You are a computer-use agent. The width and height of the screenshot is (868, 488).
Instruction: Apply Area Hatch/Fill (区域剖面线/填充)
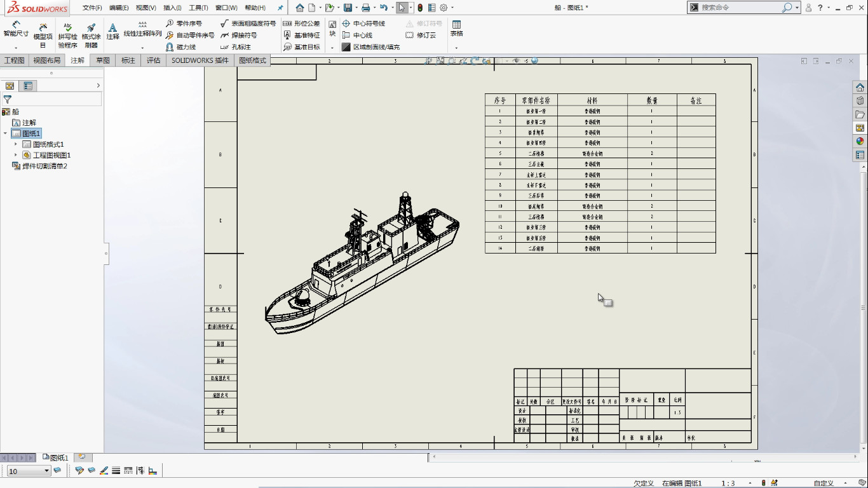click(x=371, y=47)
